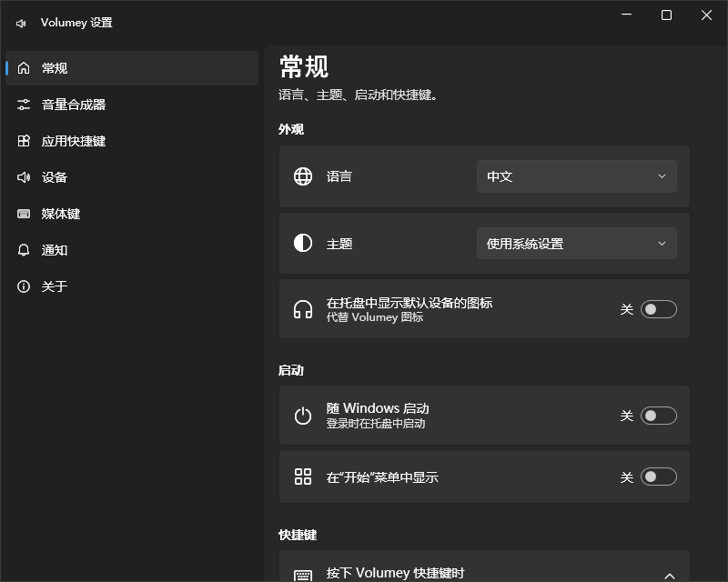The image size is (728, 582).
Task: Collapse the 按下 Volumey 快捷键时 expander chevron
Action: coord(670,576)
